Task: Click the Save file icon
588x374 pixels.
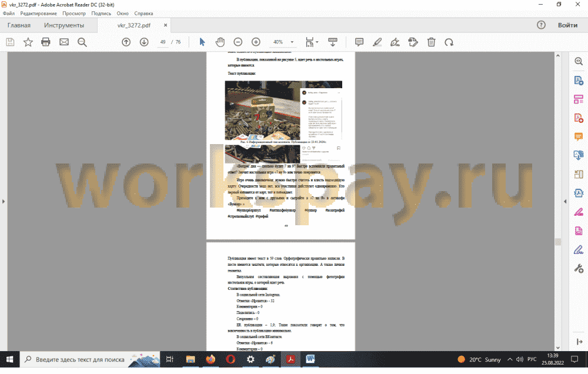Action: pyautogui.click(x=10, y=42)
